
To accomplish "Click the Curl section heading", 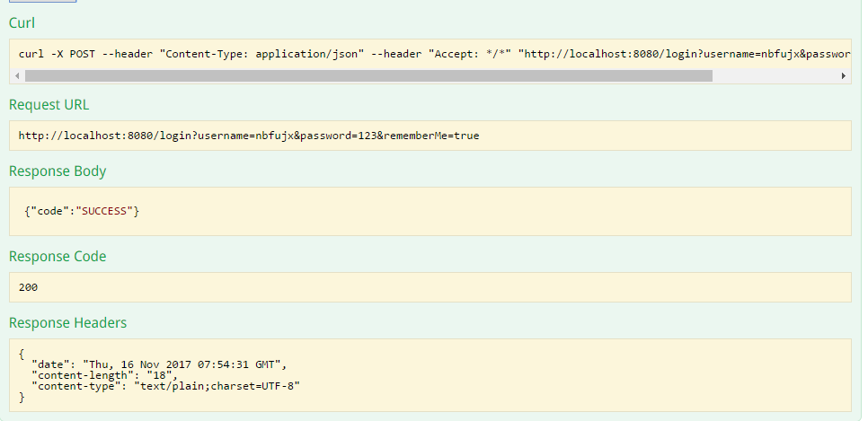I will (22, 22).
